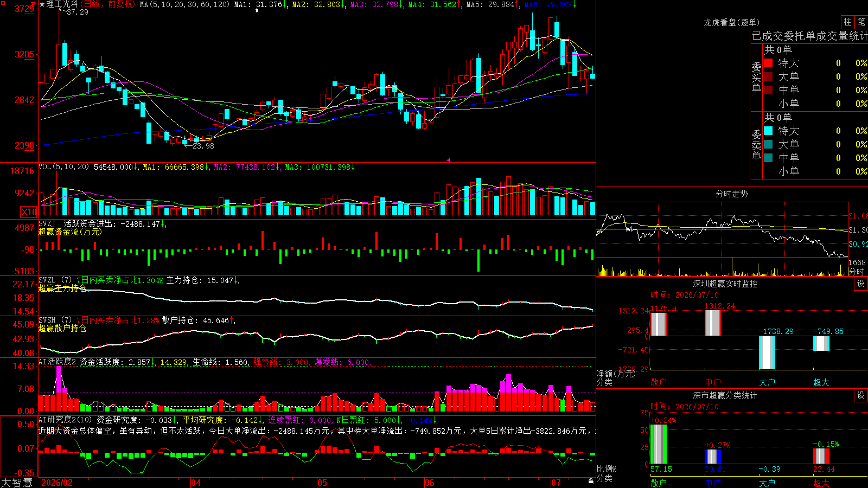Click the 龙虎看盘(逐单) panel title
868x488 pixels.
(x=732, y=22)
